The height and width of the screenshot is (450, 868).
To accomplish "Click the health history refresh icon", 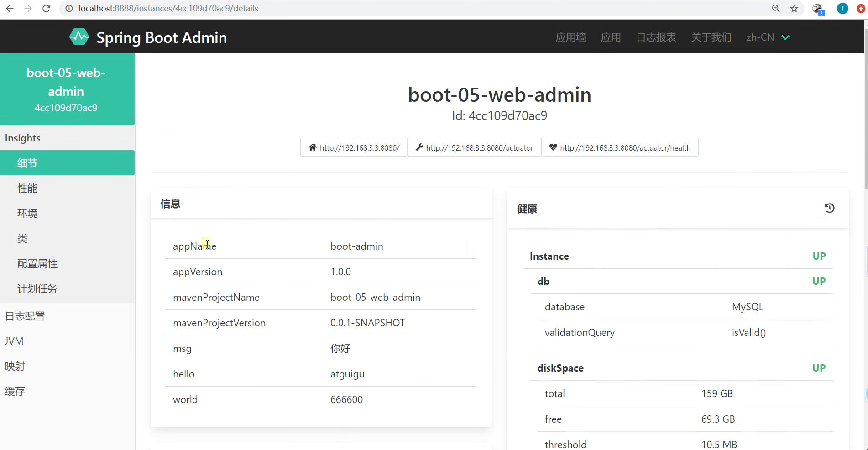I will click(x=829, y=208).
